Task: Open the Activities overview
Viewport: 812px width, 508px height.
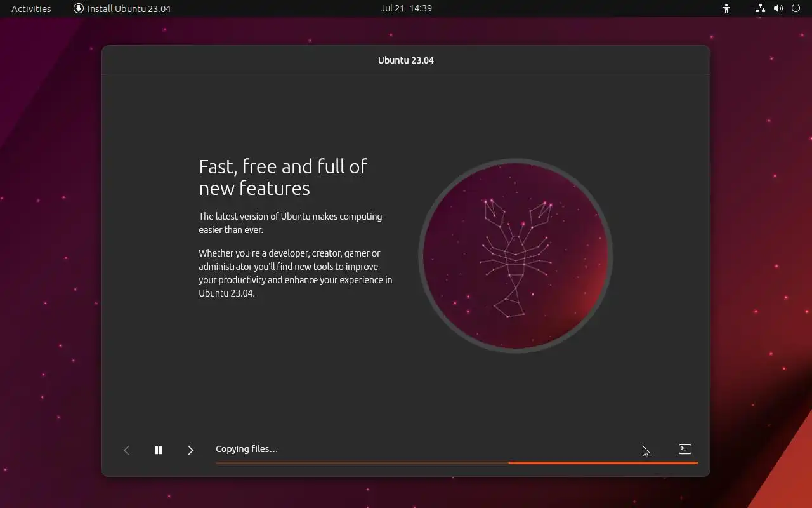Action: tap(31, 8)
